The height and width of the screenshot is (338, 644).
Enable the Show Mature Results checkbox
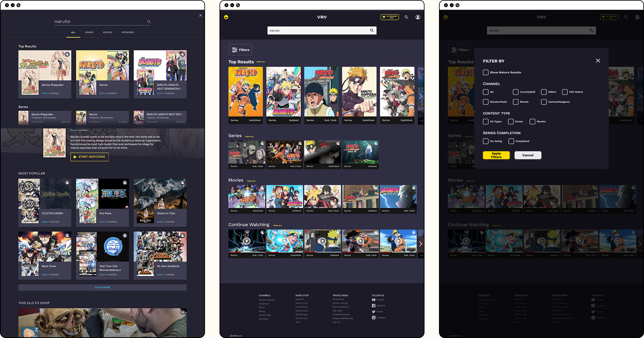[x=486, y=72]
